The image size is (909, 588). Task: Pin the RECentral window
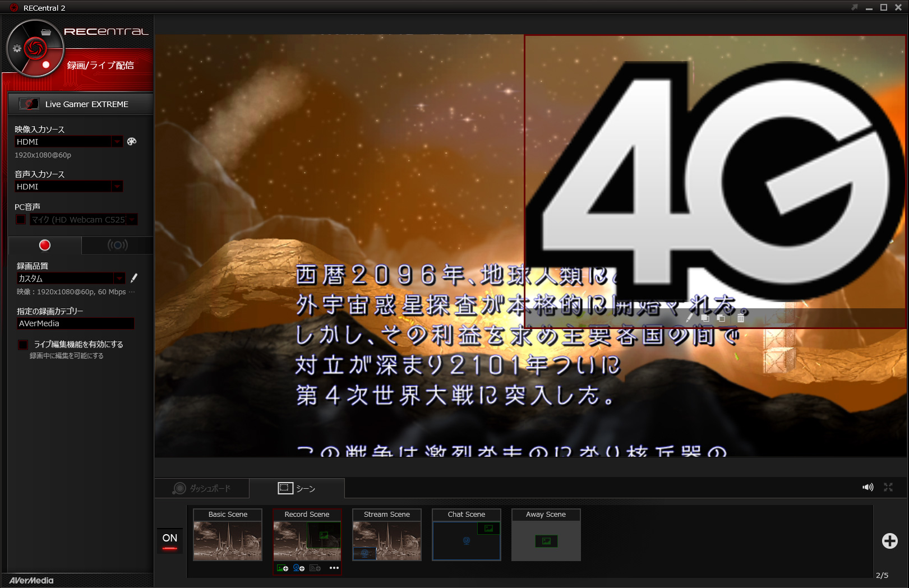point(854,7)
